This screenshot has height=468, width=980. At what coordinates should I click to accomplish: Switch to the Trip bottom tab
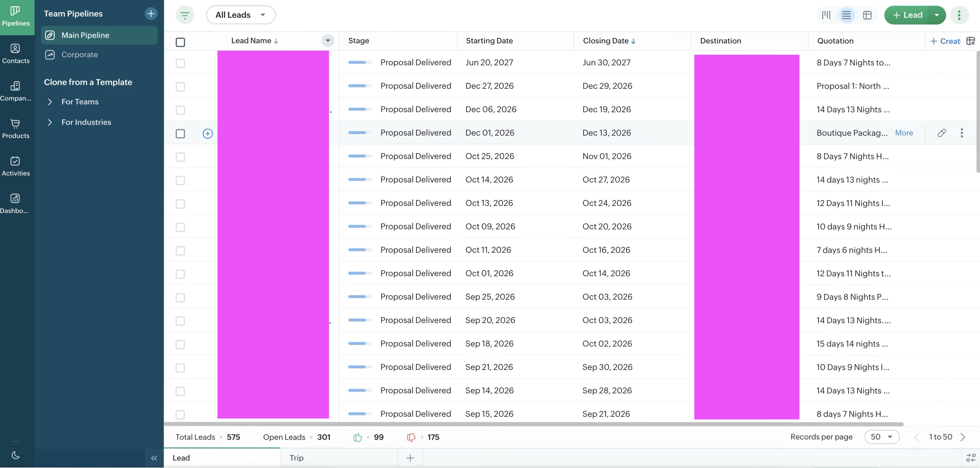pos(339,458)
